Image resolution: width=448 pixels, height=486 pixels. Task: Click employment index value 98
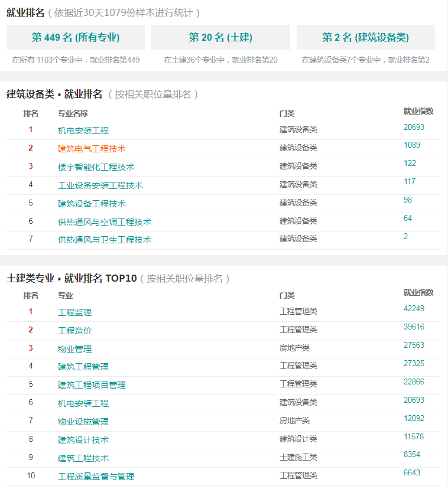tap(408, 200)
